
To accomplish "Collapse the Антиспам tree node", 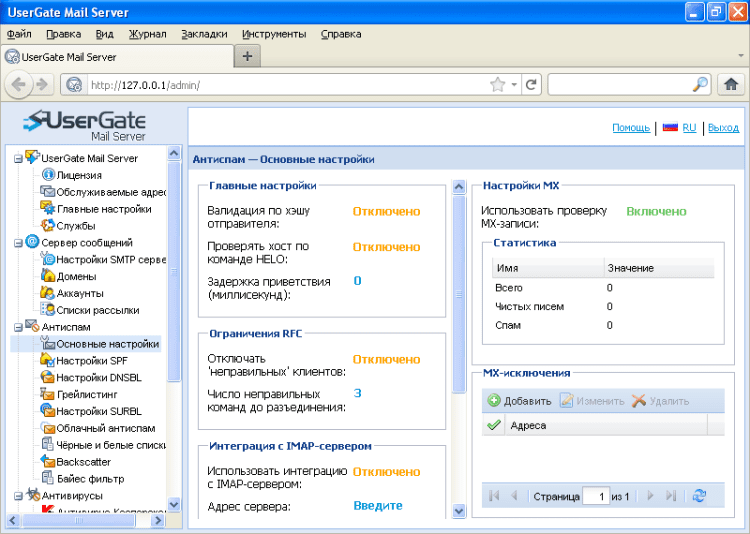I will coord(17,327).
